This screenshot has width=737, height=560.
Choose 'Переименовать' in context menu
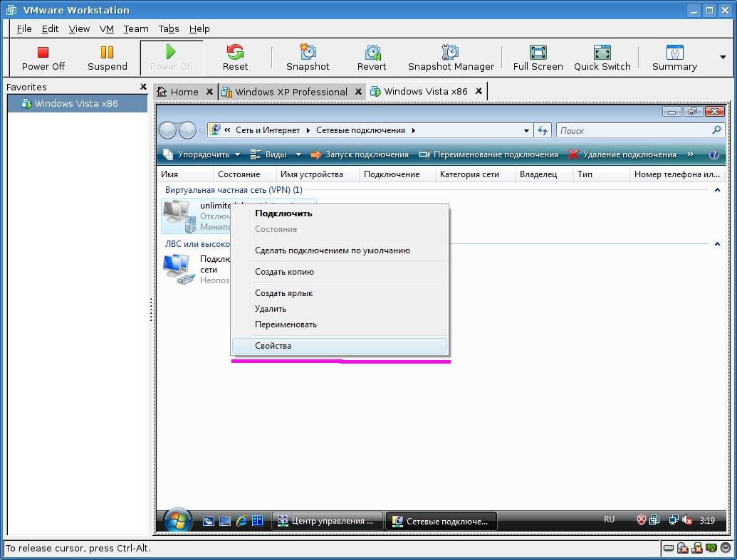coord(340,324)
